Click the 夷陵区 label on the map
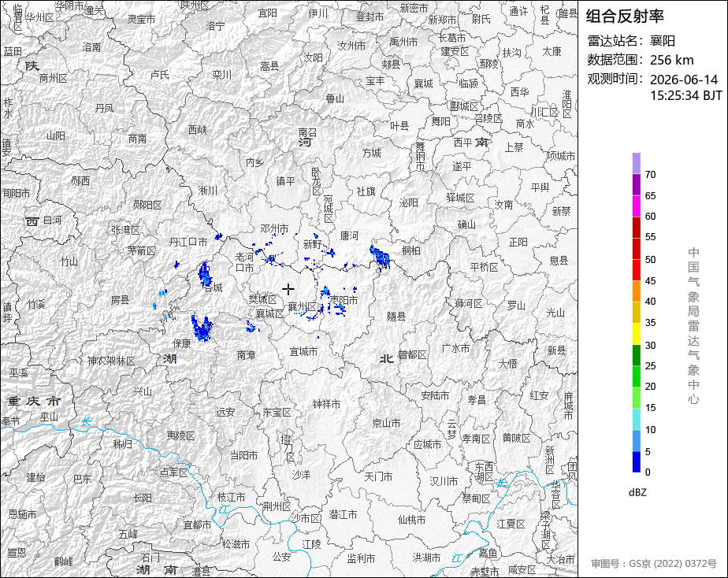Screen dimensions: 728x578 181,435
